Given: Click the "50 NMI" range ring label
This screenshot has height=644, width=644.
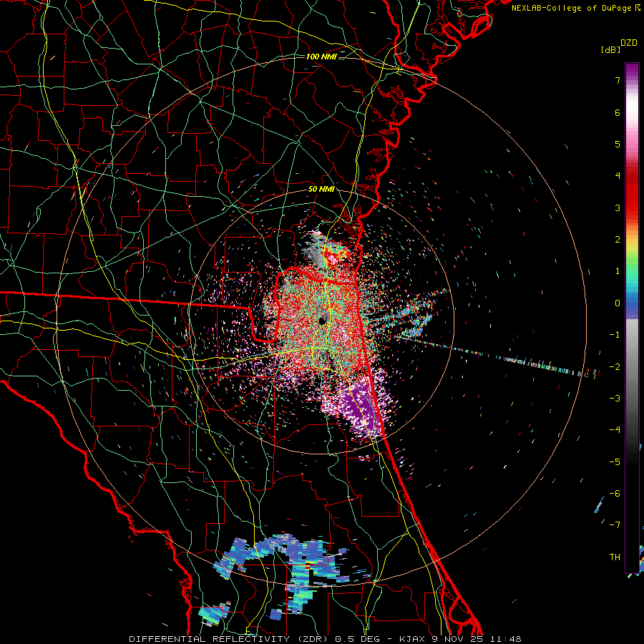Looking at the screenshot, I should pos(321,190).
